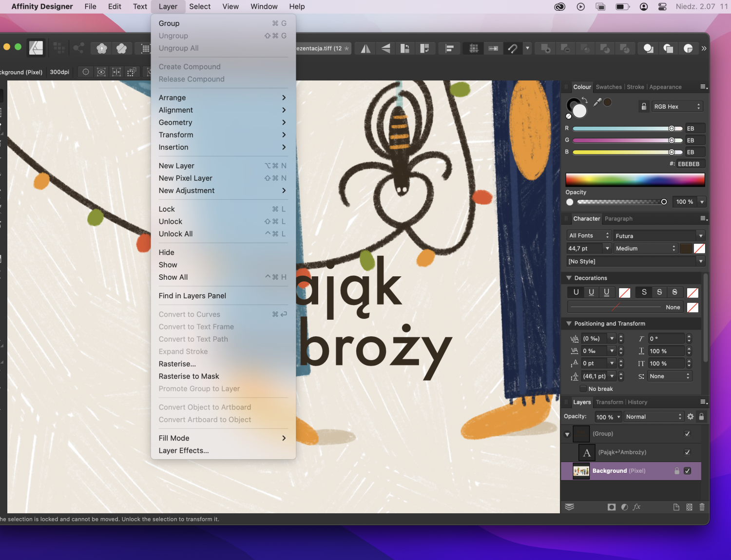Image resolution: width=731 pixels, height=560 pixels.
Task: Toggle visibility of Pająk Ambroży text layer
Action: [x=687, y=452]
